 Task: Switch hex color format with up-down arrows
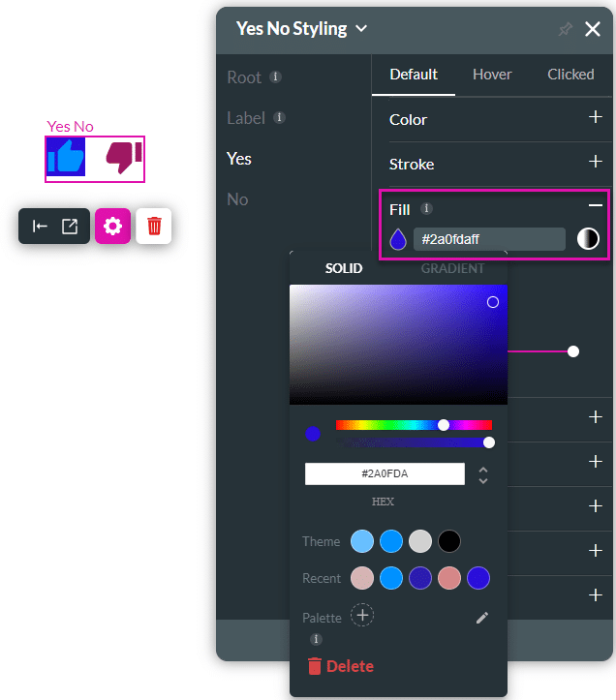pos(483,475)
